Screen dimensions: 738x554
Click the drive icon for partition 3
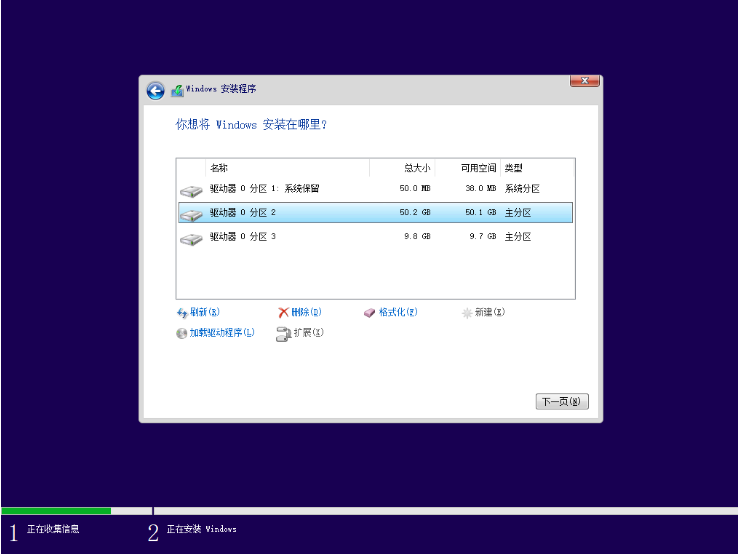(x=191, y=238)
